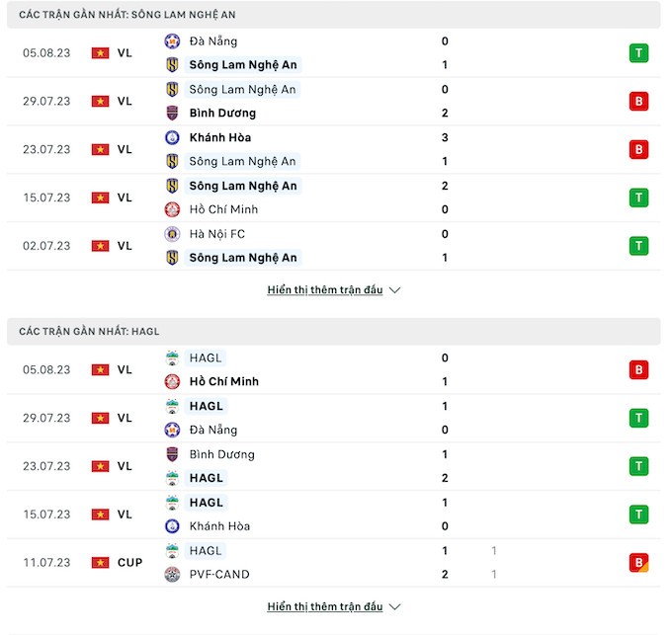This screenshot has height=635, width=672.
Task: Click the Đà Nẵng club crest icon
Action: (172, 41)
